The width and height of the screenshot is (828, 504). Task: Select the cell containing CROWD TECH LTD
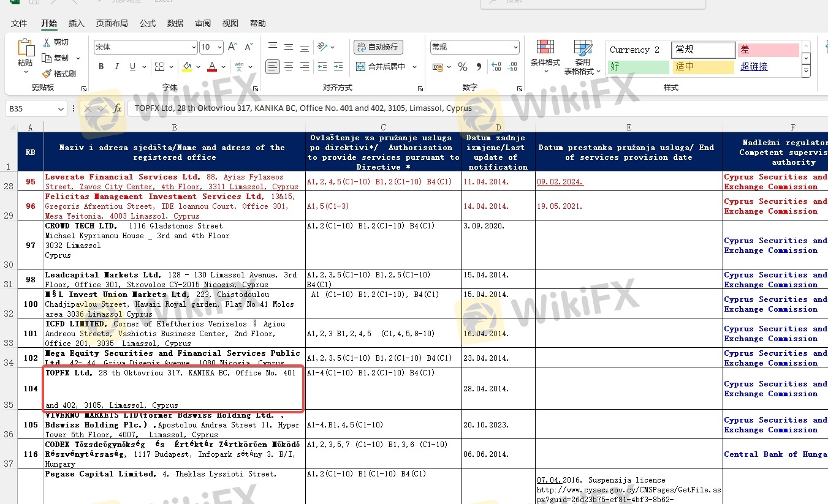[174, 245]
